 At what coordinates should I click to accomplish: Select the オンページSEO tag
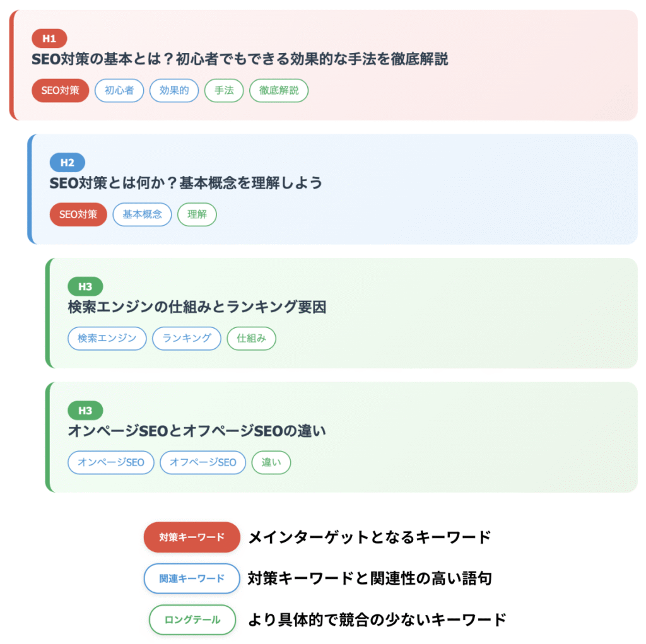click(x=111, y=462)
